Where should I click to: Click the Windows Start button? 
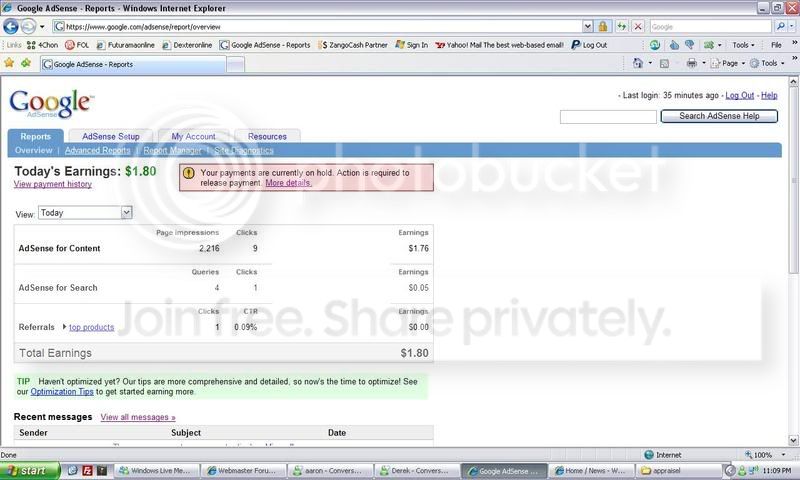tap(30, 470)
